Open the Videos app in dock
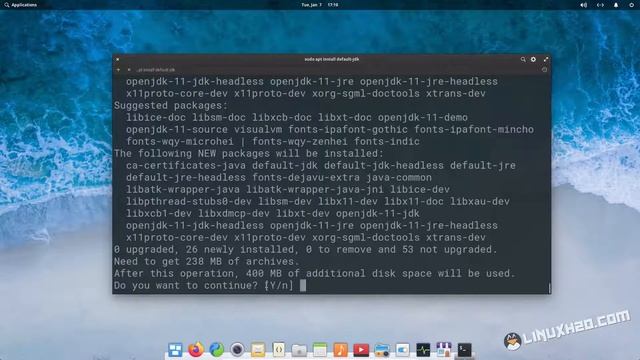 click(x=361, y=350)
